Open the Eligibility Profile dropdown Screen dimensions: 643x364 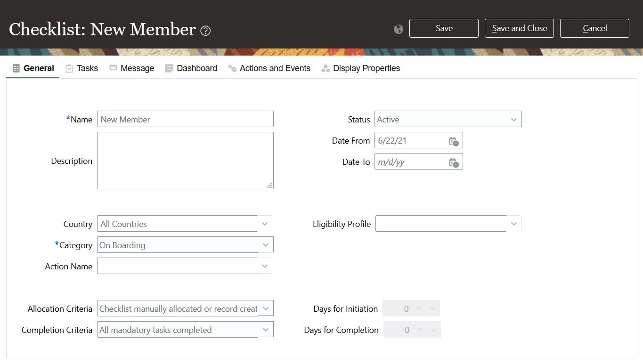(x=514, y=224)
